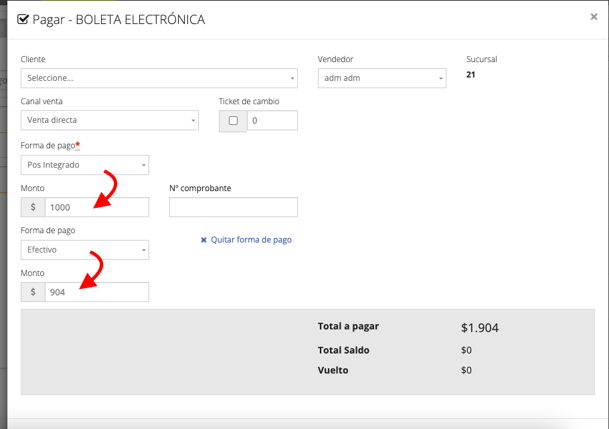Image resolution: width=609 pixels, height=429 pixels.
Task: Open the Canal venta dropdown
Action: point(109,121)
